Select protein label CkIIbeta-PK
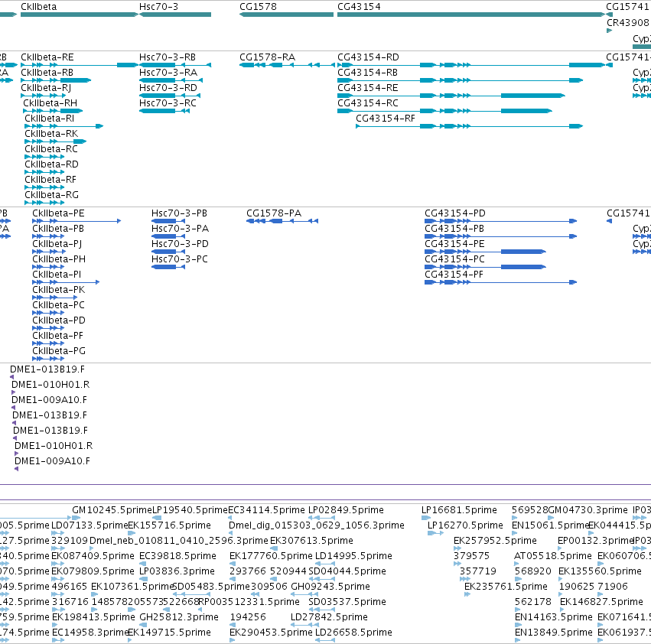The image size is (651, 644). [x=59, y=290]
